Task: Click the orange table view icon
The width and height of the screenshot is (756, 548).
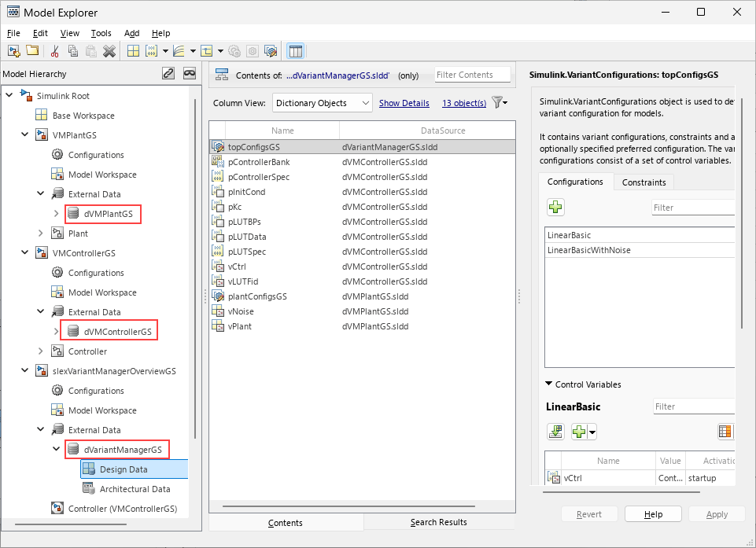Action: pos(725,432)
